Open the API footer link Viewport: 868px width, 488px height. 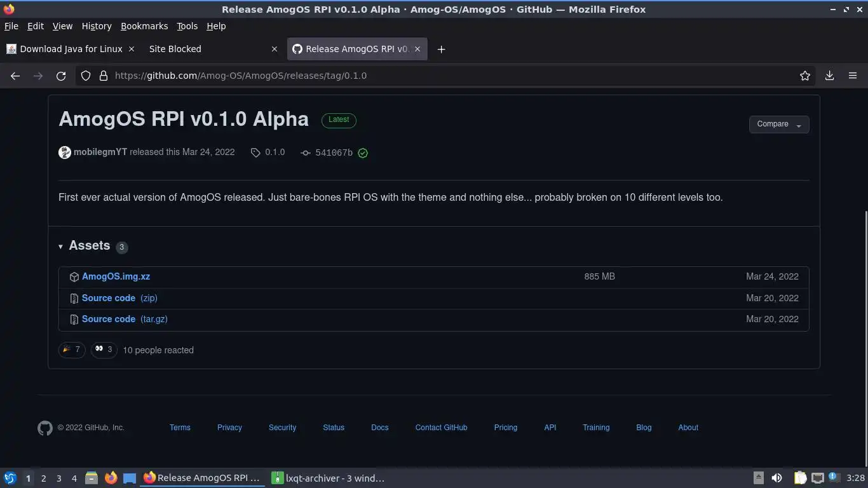(x=550, y=428)
